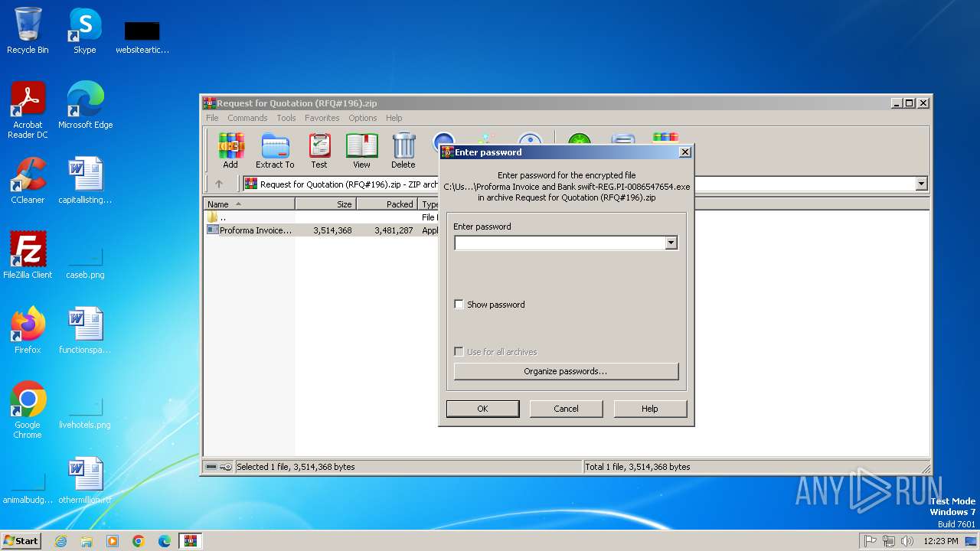
Task: Click the Action Center flag tray icon
Action: pyautogui.click(x=870, y=541)
